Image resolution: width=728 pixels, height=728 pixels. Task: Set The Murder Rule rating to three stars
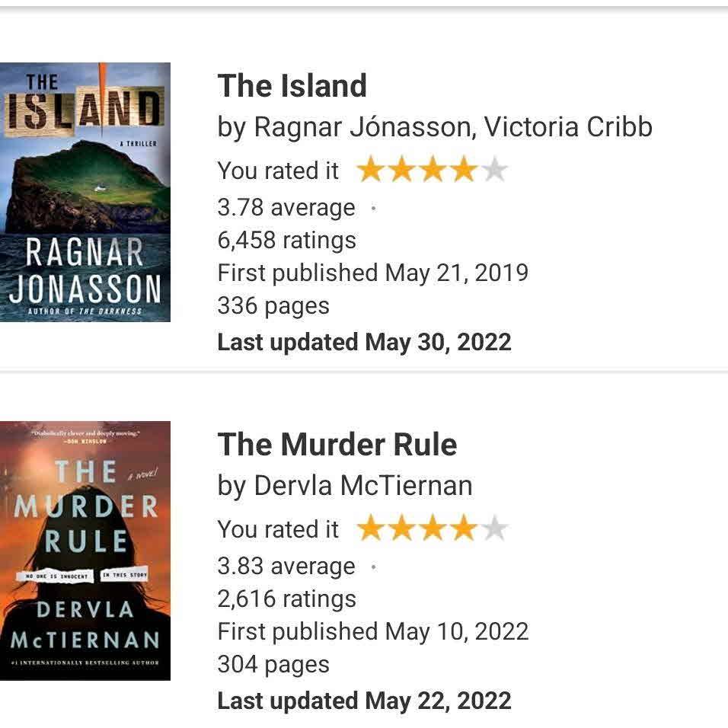[433, 528]
